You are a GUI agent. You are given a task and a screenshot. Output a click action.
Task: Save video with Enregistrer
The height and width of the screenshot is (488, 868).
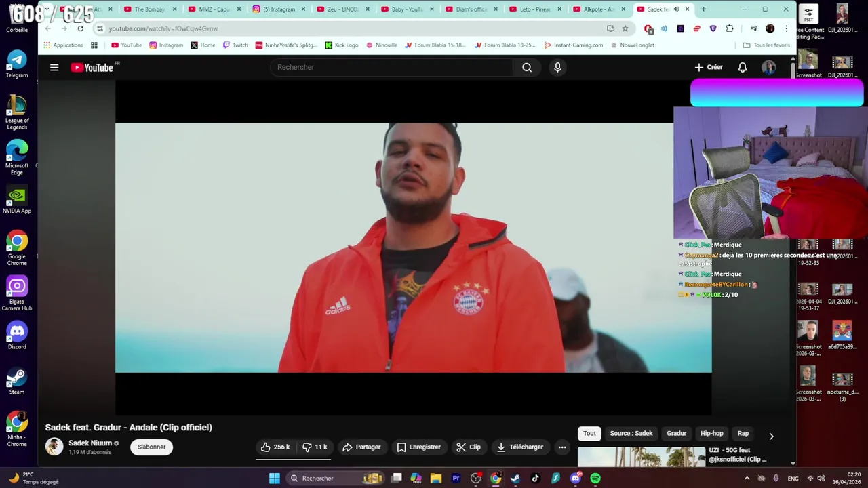tap(418, 447)
